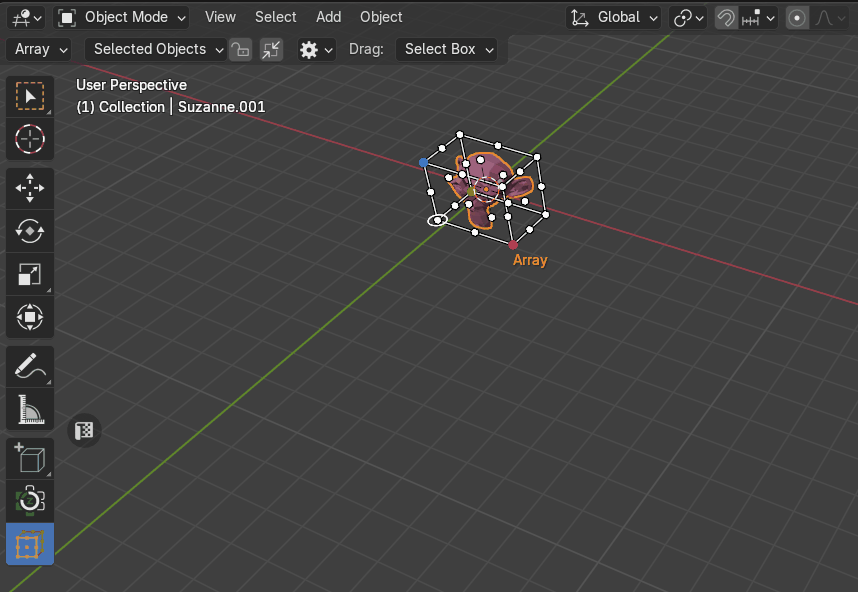The height and width of the screenshot is (592, 858).
Task: Click the checkered panel icon in viewport
Action: coord(84,431)
